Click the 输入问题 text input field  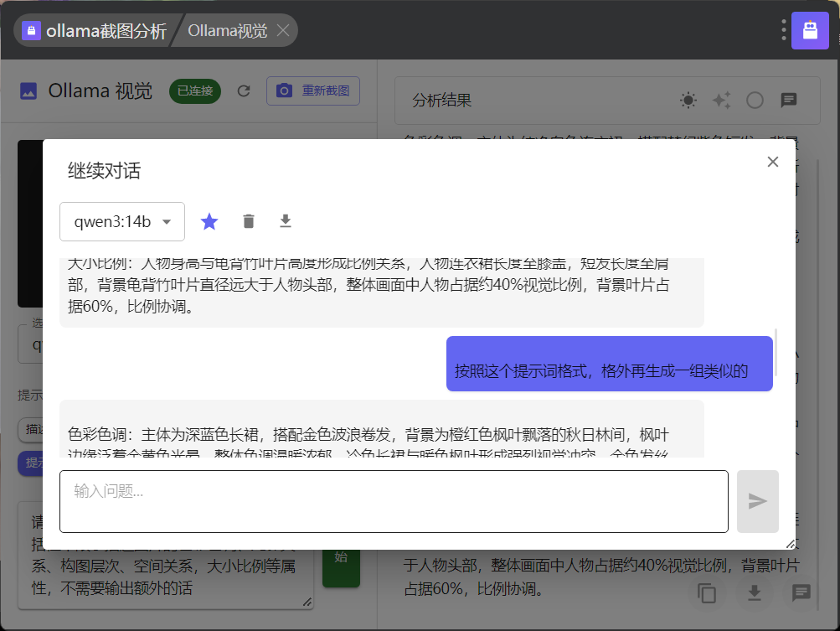pos(393,501)
